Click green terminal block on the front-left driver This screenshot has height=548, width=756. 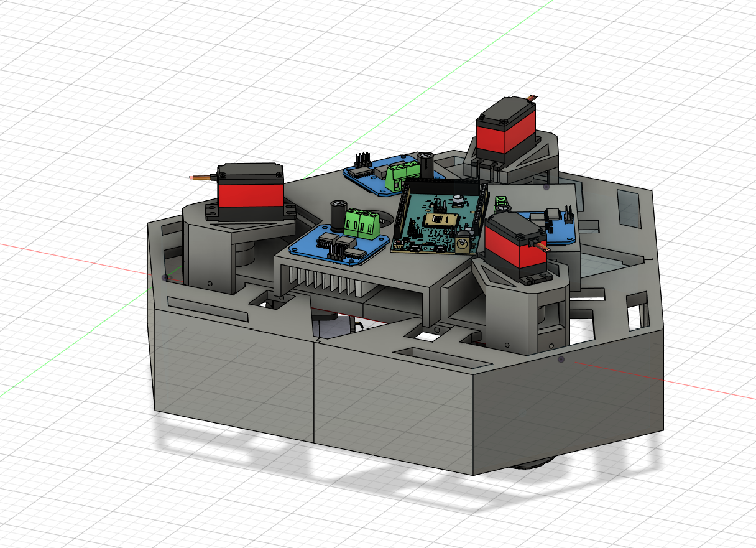click(362, 223)
